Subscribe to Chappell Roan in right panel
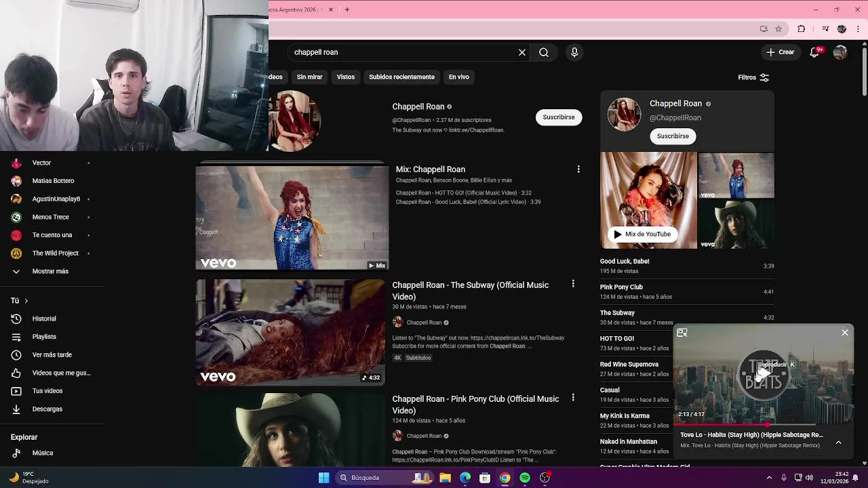 point(673,136)
